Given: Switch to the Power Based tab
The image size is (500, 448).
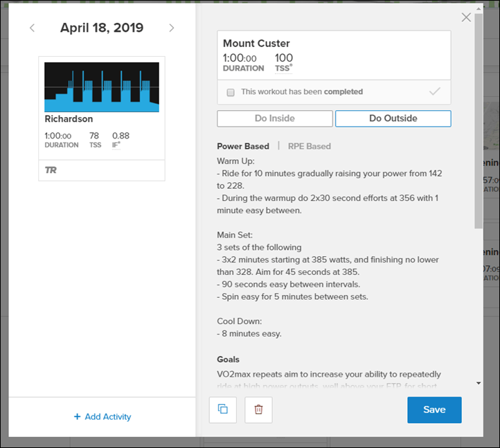Looking at the screenshot, I should tap(243, 146).
